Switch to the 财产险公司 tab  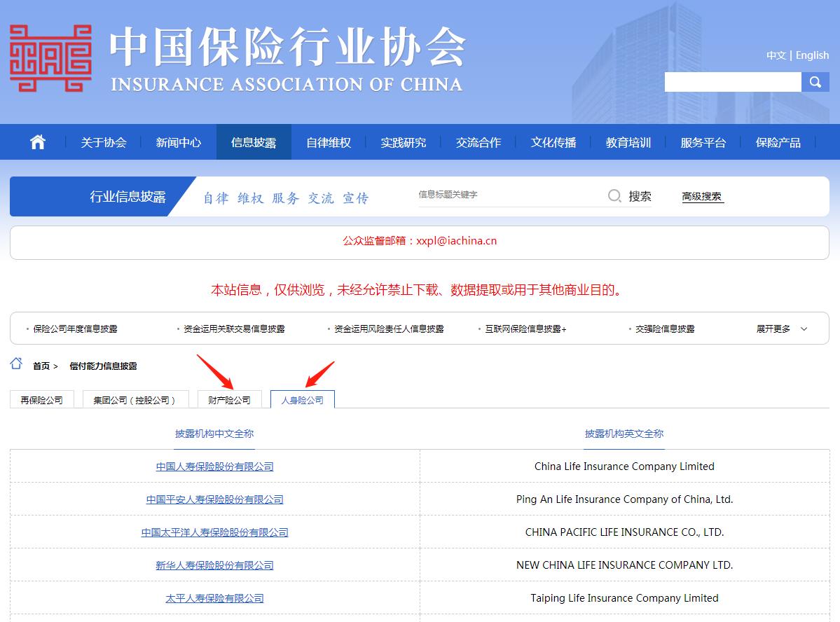pos(230,399)
